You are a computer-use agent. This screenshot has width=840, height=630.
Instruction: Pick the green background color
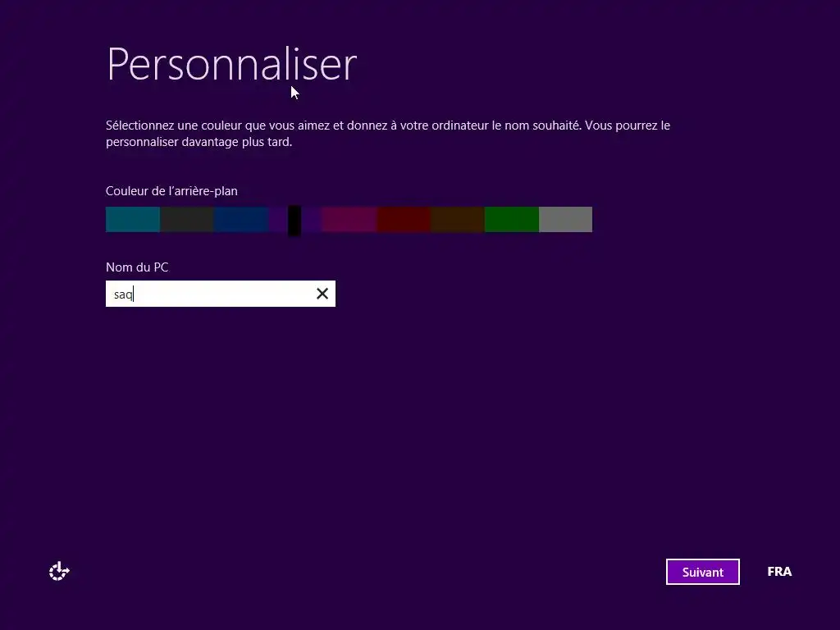tap(512, 219)
